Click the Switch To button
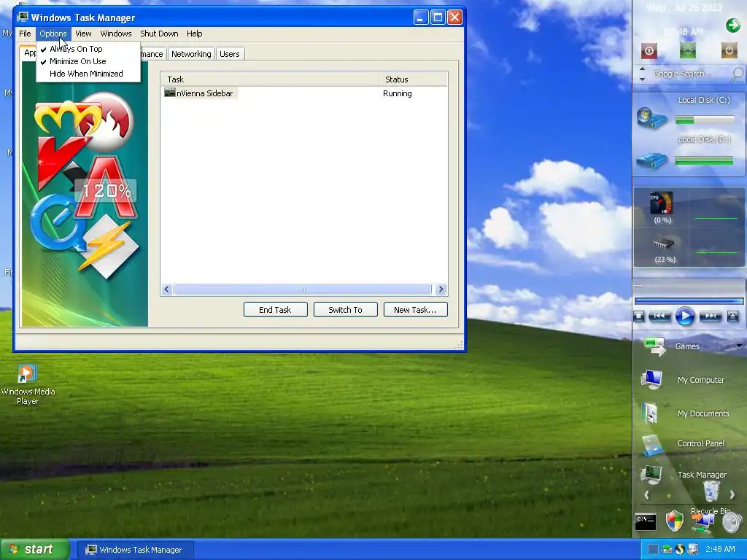 coord(345,309)
